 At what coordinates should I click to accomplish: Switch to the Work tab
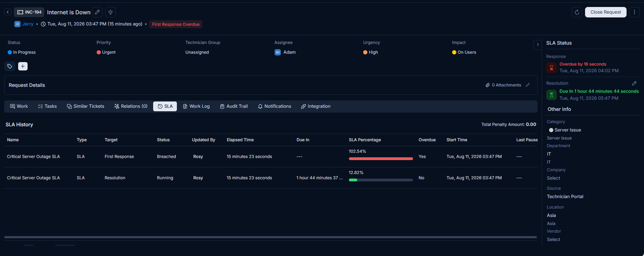point(19,106)
